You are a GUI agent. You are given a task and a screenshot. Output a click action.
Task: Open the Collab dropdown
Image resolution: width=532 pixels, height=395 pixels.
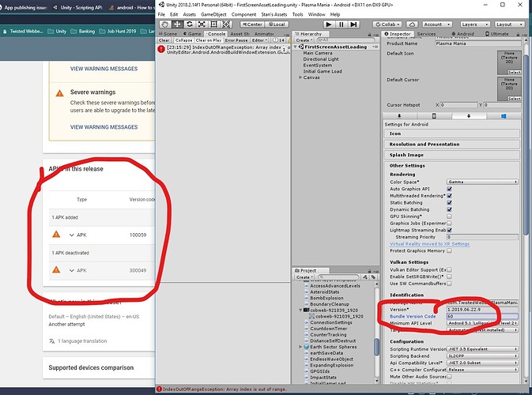pos(387,24)
